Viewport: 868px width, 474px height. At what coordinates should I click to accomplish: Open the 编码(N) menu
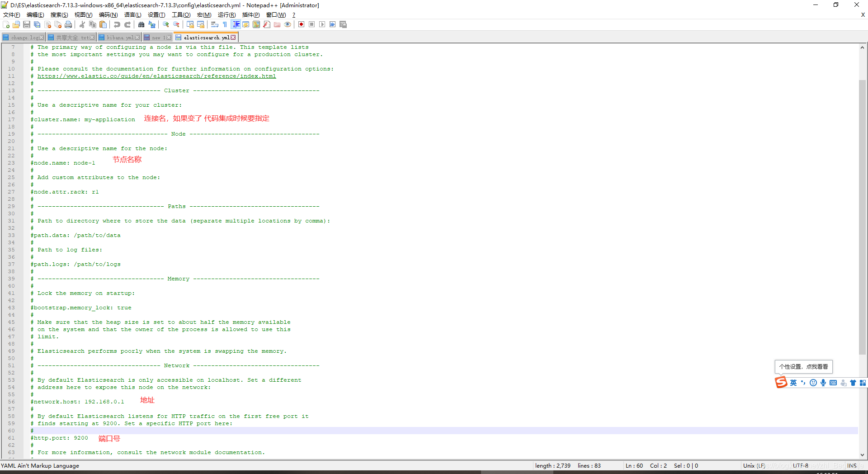[108, 15]
